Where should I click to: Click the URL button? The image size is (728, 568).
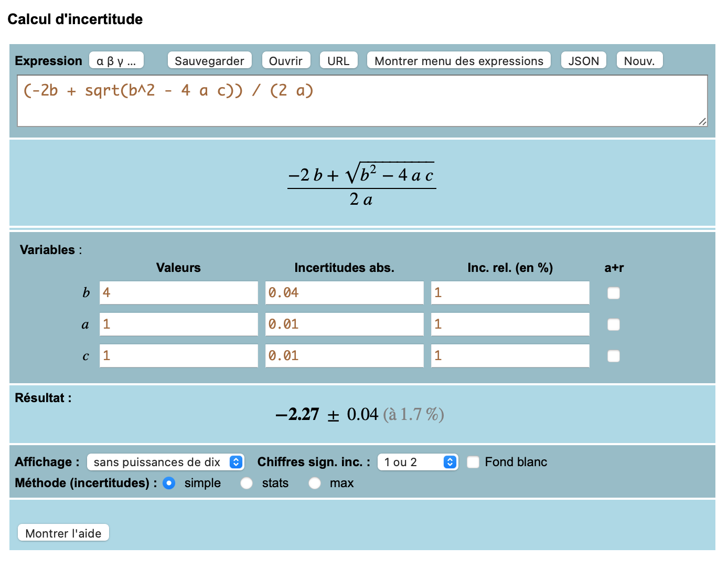338,61
